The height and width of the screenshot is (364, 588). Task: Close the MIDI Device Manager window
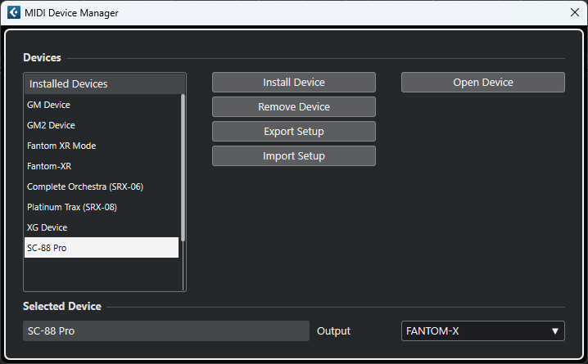coord(575,12)
